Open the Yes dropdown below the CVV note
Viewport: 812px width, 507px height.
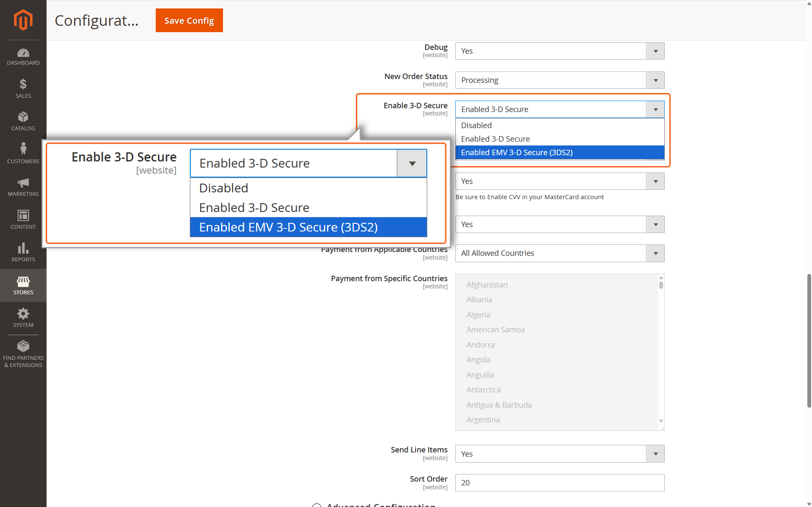(559, 225)
